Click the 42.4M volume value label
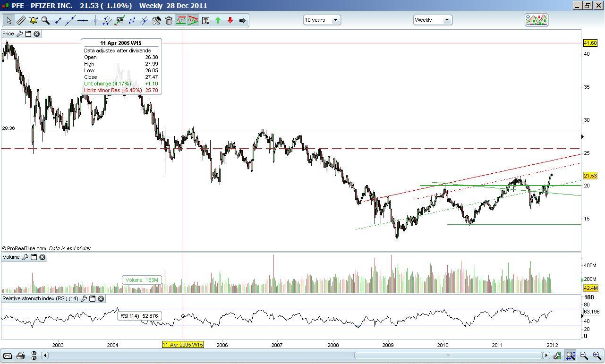605x364 pixels. (x=591, y=288)
